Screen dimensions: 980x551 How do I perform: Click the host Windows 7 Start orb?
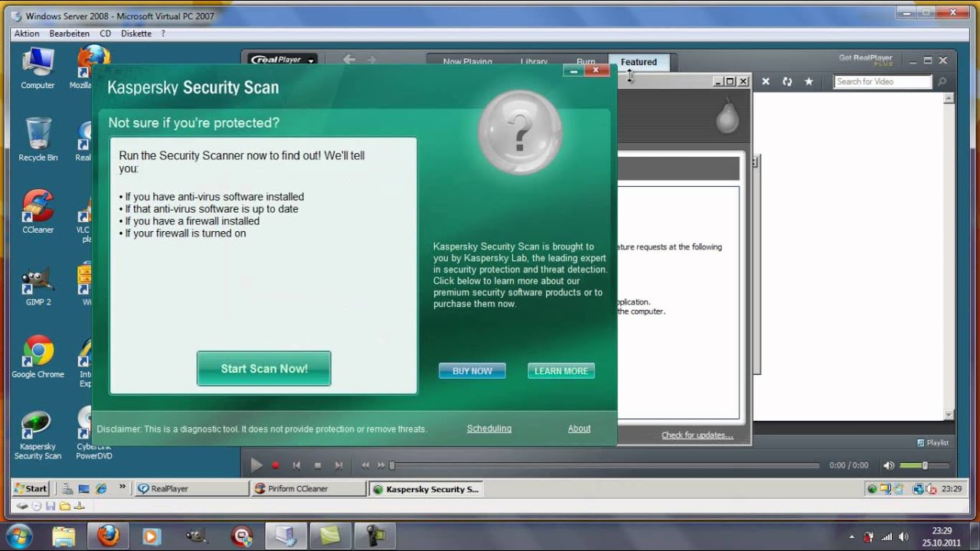tap(19, 536)
